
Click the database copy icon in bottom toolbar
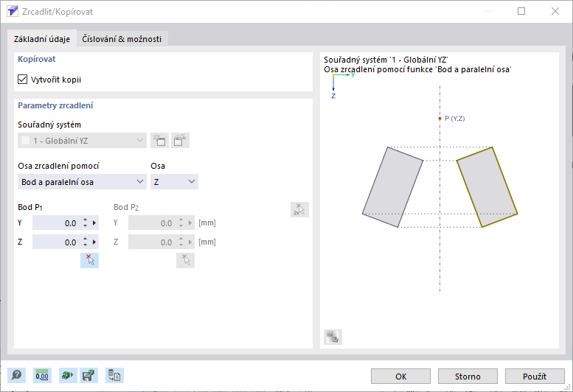click(114, 376)
